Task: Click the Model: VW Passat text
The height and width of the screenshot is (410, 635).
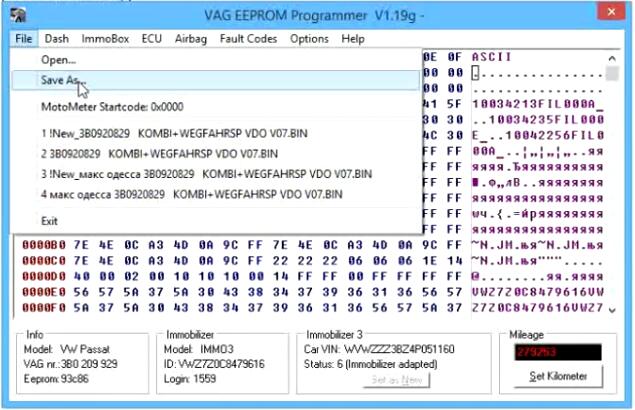Action: tap(67, 349)
